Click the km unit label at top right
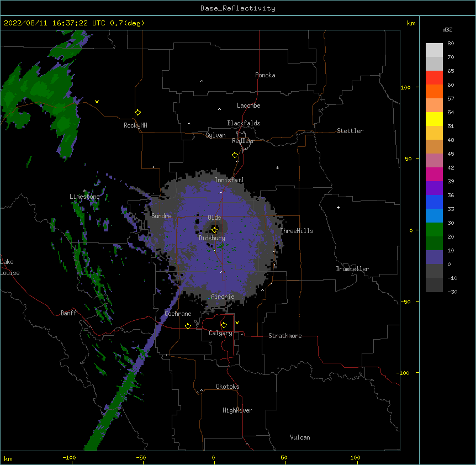Image resolution: width=476 pixels, height=465 pixels. pos(411,23)
